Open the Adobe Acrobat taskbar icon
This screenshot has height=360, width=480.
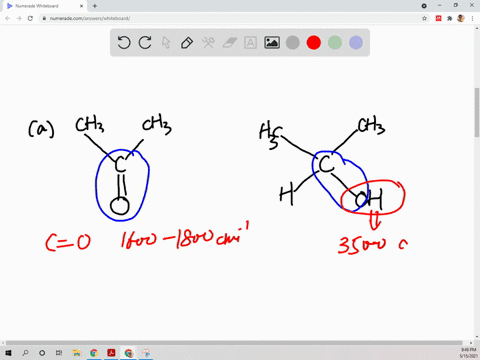tap(111, 353)
